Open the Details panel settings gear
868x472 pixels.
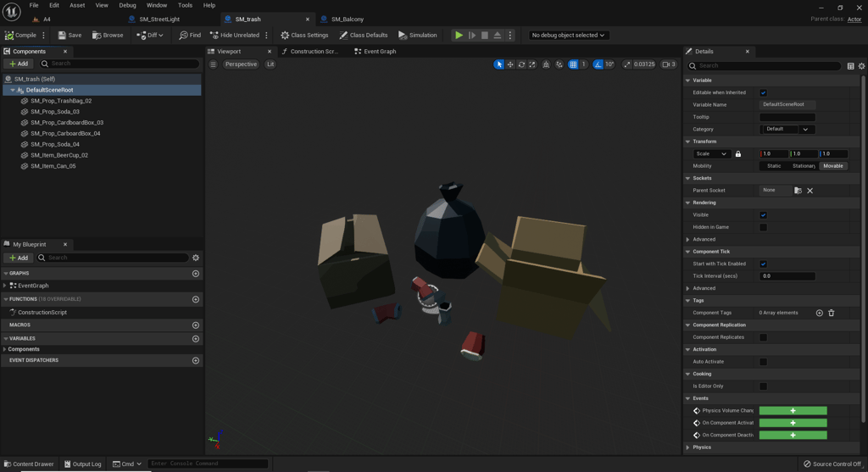861,66
